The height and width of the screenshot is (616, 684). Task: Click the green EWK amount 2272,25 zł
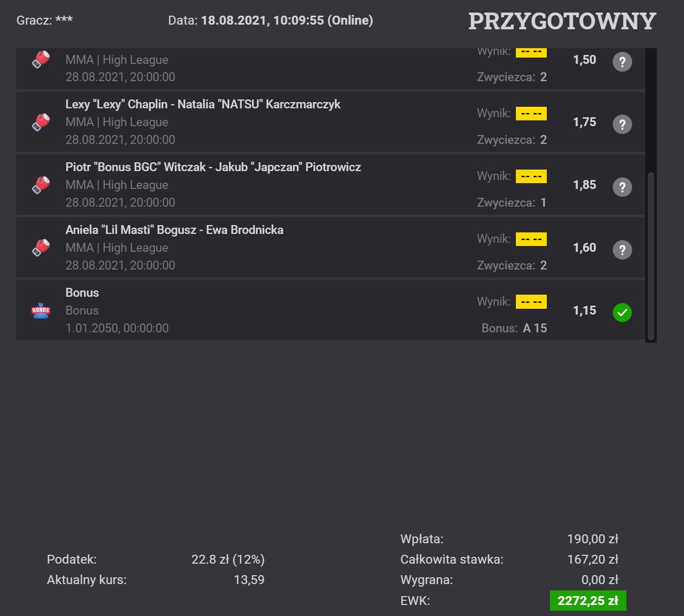(x=588, y=600)
